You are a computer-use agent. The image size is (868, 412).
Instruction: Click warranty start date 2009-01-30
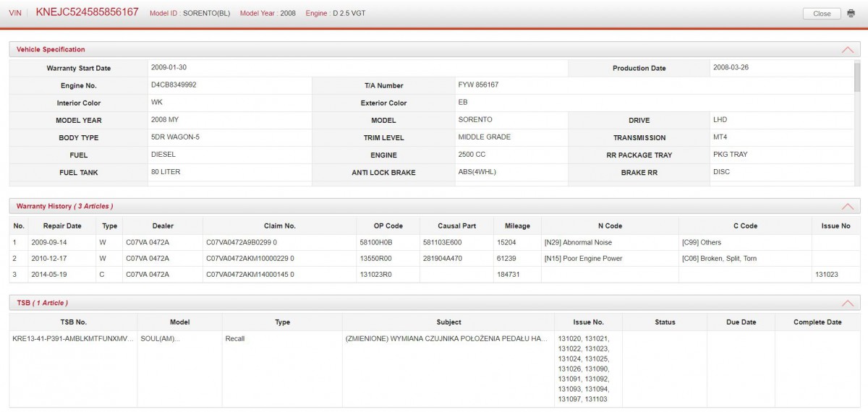169,67
